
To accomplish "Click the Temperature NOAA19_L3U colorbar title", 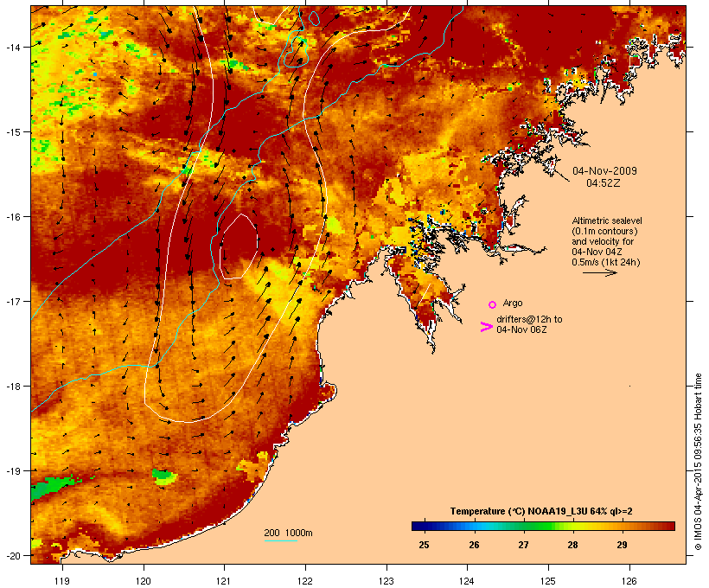I will tap(541, 511).
